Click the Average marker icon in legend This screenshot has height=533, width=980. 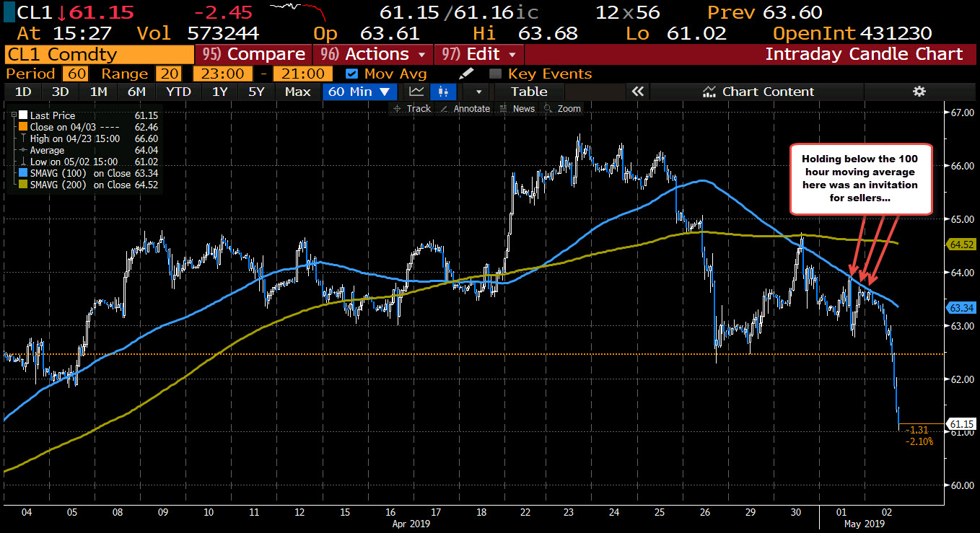tap(23, 150)
